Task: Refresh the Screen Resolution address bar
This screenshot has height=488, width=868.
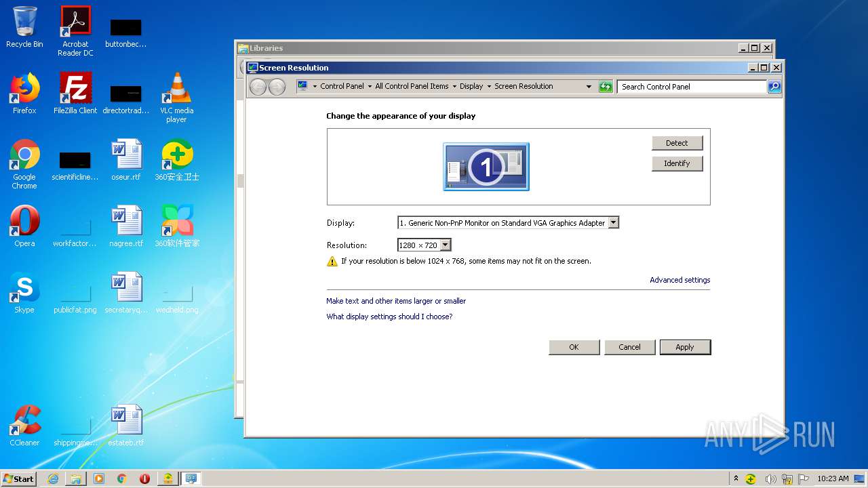Action: pos(606,87)
